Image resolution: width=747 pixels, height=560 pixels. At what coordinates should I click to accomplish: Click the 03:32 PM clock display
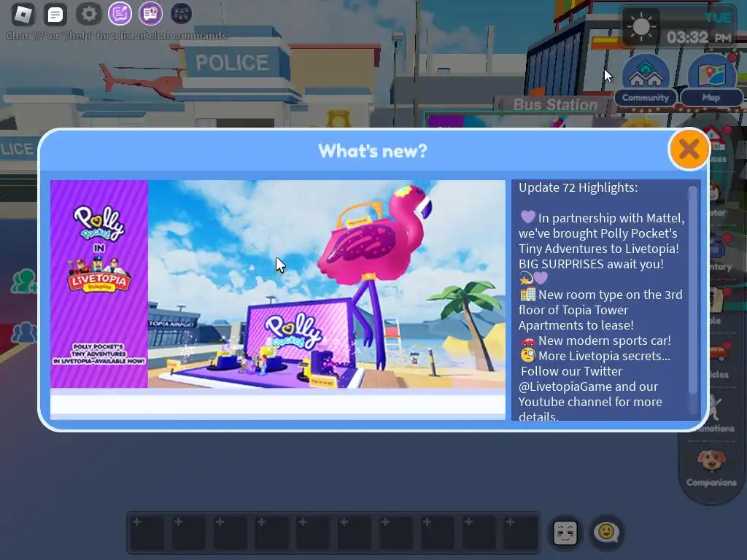tap(698, 37)
